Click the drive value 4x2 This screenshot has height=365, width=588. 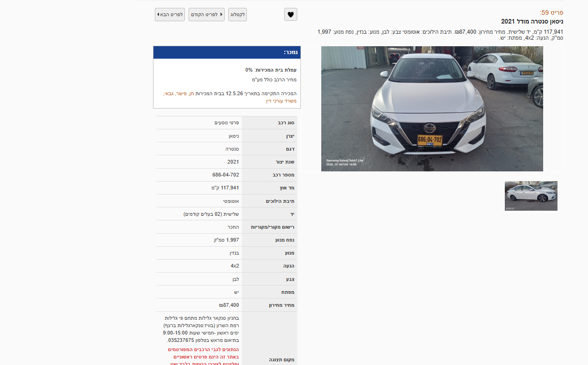click(x=235, y=266)
